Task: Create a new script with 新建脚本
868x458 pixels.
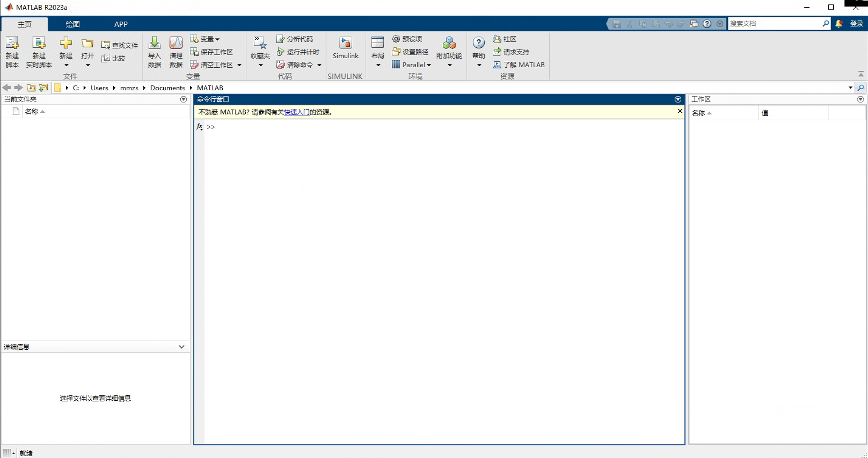Action: pyautogui.click(x=12, y=52)
